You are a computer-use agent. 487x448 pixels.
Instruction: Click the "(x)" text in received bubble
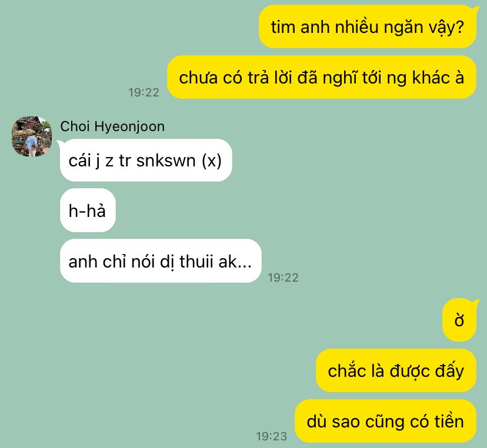[212, 161]
